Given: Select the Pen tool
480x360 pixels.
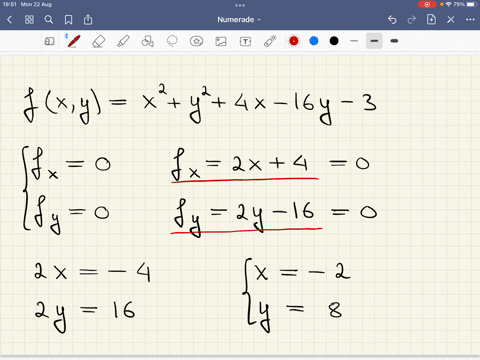Looking at the screenshot, I should pos(74,41).
